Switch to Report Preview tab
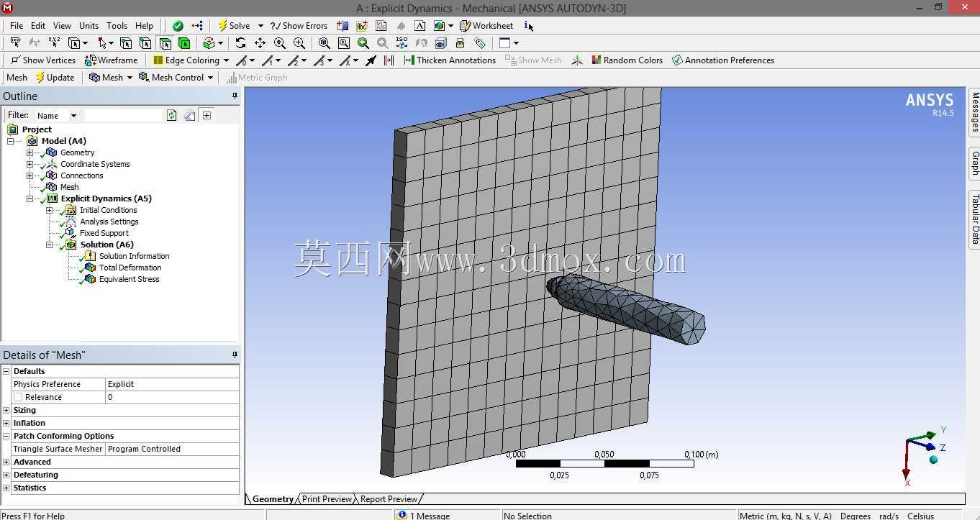Image resolution: width=980 pixels, height=520 pixels. pos(389,499)
